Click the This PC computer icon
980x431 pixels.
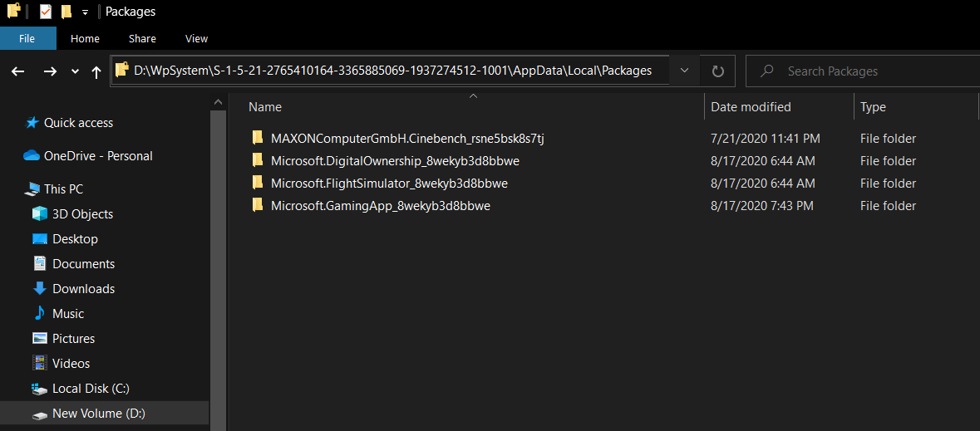coord(32,189)
